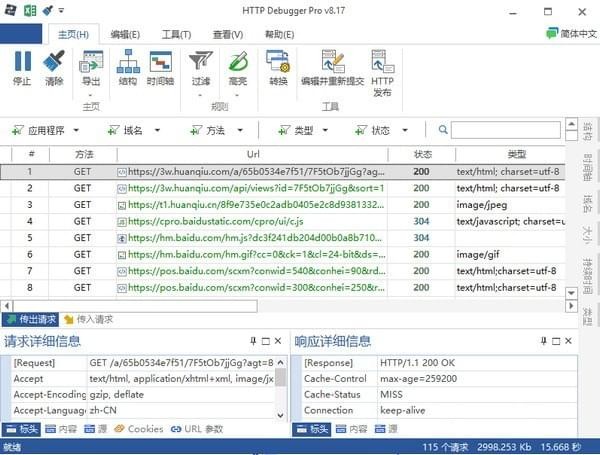Open the response panel 内容 (Content) tab

pyautogui.click(x=352, y=429)
